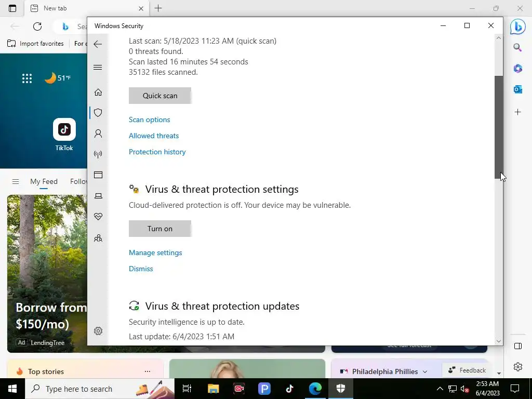Close the New tab tab
The height and width of the screenshot is (399, 532).
tap(141, 8)
